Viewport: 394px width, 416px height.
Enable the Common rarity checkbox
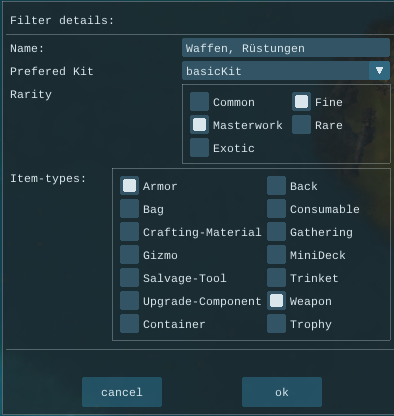coord(199,102)
